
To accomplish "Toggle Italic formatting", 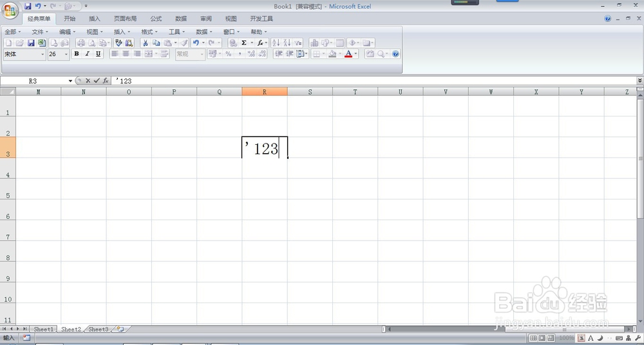I will click(87, 54).
